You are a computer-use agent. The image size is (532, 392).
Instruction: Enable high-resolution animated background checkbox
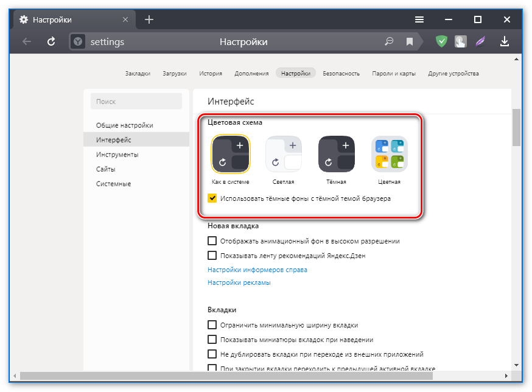pyautogui.click(x=212, y=241)
